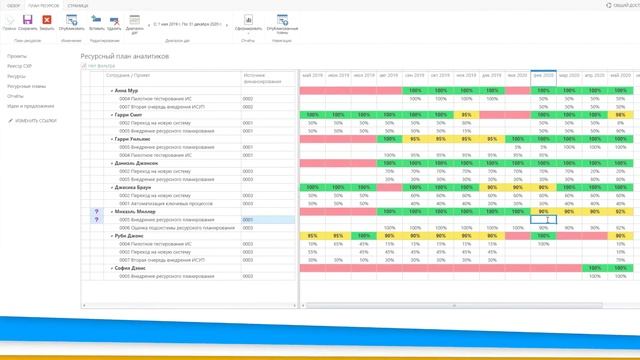Image resolution: width=640 pixels, height=360 pixels.
Task: Click the Ресурсный план аналитиков page title
Action: (x=124, y=56)
